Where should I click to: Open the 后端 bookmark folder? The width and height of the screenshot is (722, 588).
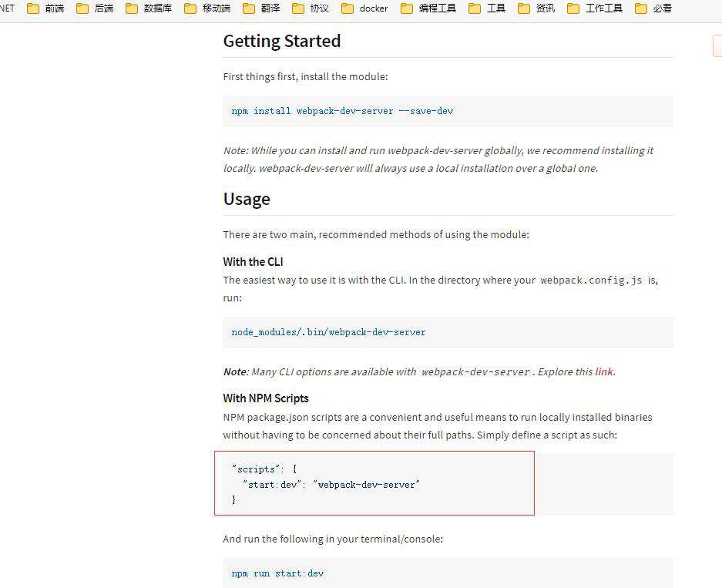pyautogui.click(x=95, y=8)
